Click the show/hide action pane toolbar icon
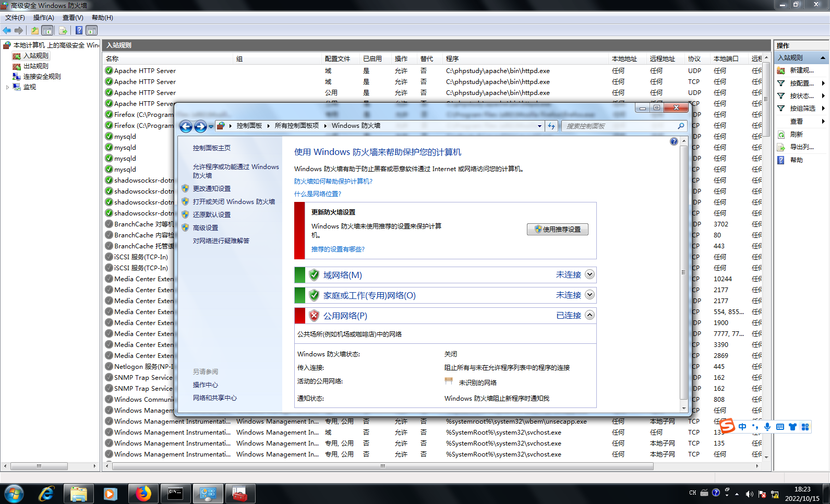The width and height of the screenshot is (830, 504). (x=92, y=30)
